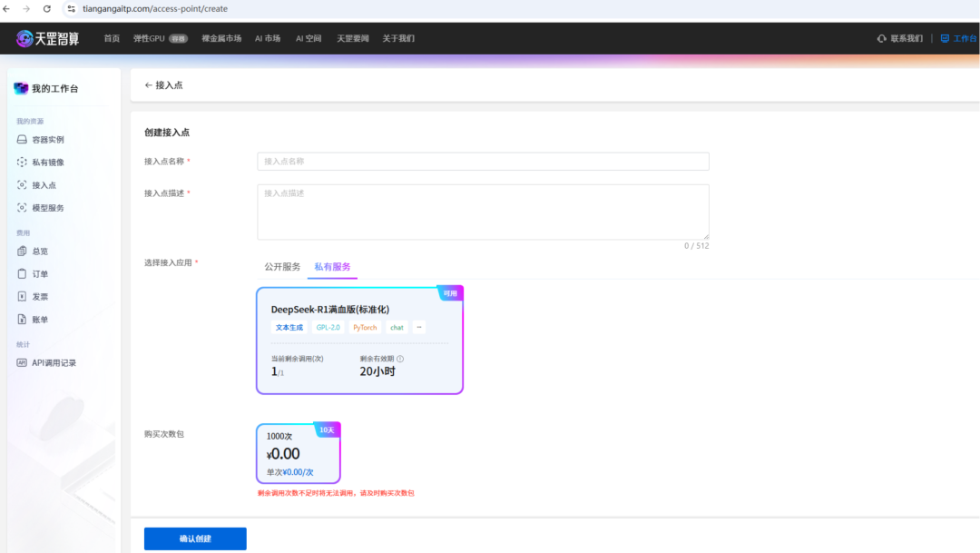Screen dimensions: 980x553
Task: Select the DeepSeek-R1满血版 service card
Action: (x=359, y=341)
